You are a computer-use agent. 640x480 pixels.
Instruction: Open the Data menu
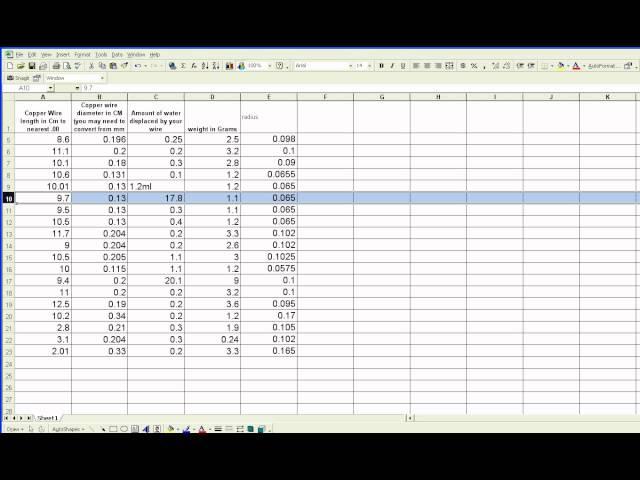117,54
